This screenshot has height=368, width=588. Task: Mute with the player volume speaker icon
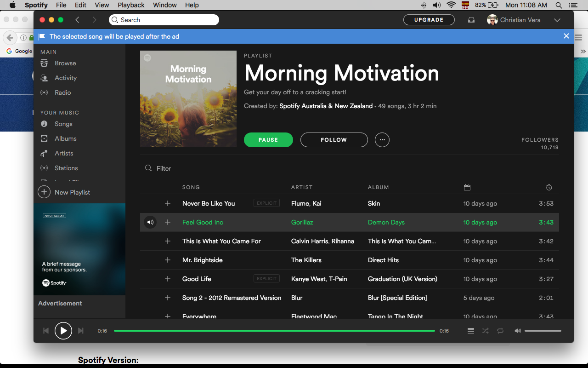click(518, 331)
